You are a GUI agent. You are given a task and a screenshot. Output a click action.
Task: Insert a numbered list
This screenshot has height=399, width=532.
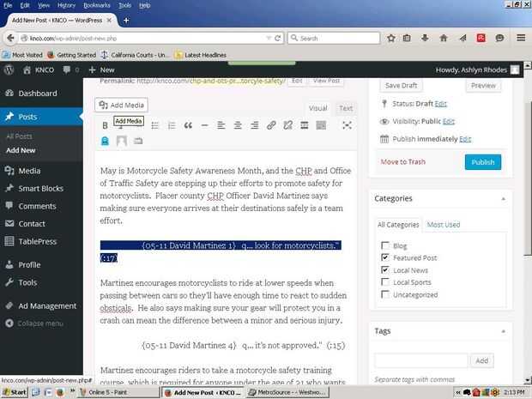[172, 125]
